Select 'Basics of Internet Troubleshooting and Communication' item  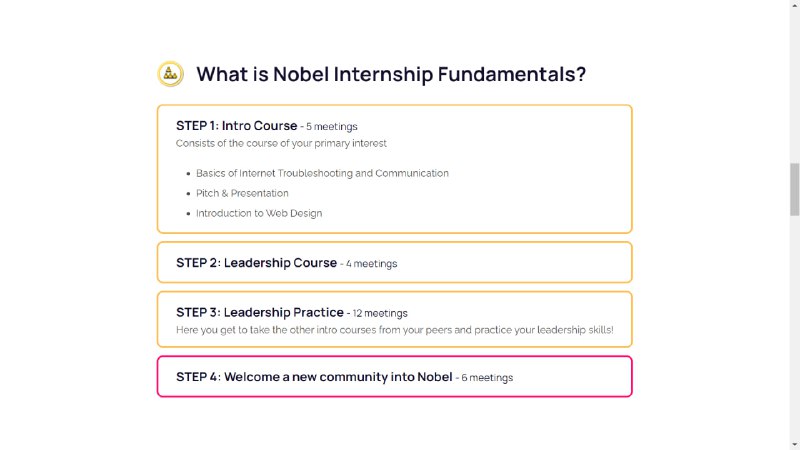coord(322,173)
